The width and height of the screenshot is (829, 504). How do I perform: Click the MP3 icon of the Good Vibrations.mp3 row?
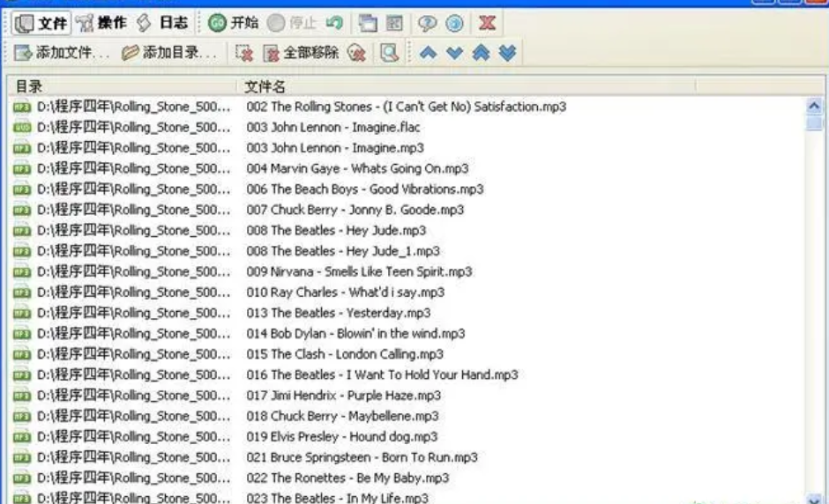point(22,189)
